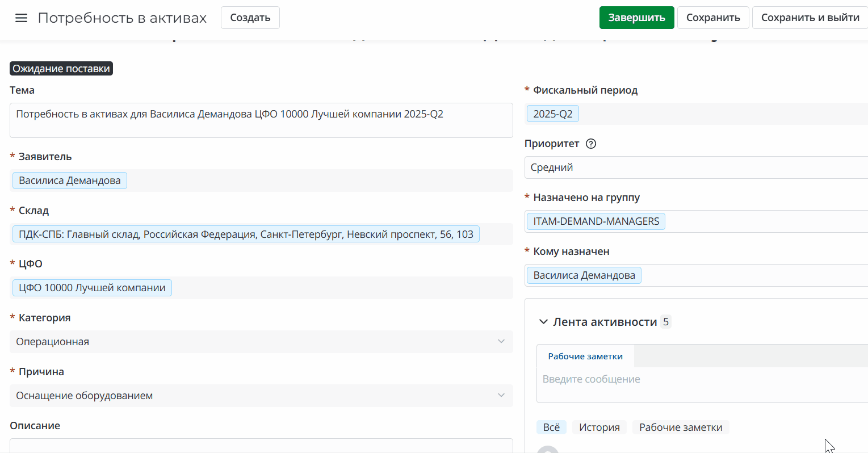Click Василиса Демандова tag in Кому назначен
868x453 pixels.
tap(584, 275)
